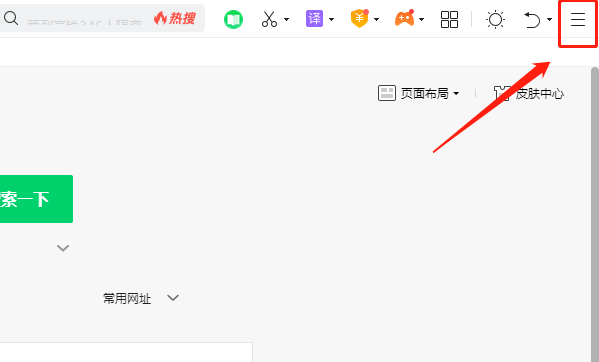Open the 页面布局 page layout dropdown
The width and height of the screenshot is (599, 362).
(x=419, y=93)
